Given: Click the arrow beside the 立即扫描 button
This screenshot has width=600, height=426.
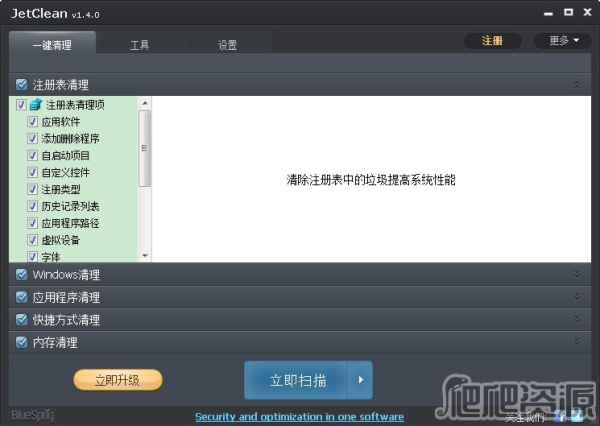Looking at the screenshot, I should click(360, 380).
